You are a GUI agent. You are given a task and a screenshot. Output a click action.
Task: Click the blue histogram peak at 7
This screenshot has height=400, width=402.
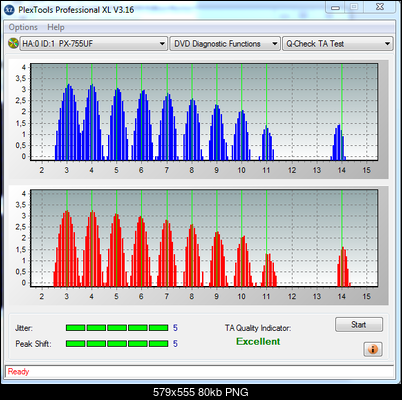point(168,127)
